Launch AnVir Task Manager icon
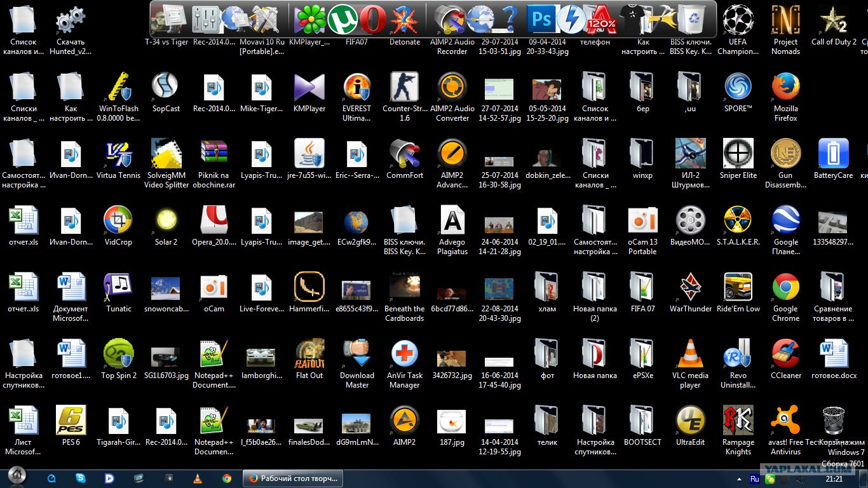868x488 pixels. [x=405, y=364]
